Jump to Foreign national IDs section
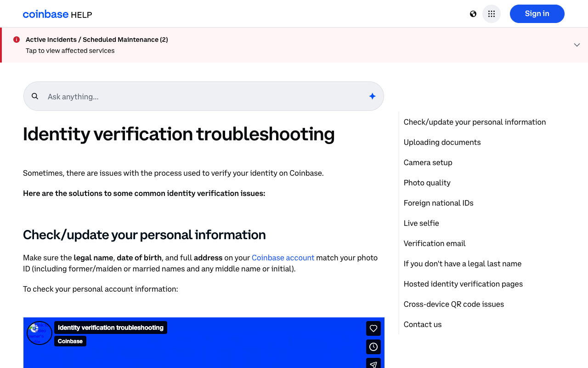The image size is (588, 368). (438, 203)
